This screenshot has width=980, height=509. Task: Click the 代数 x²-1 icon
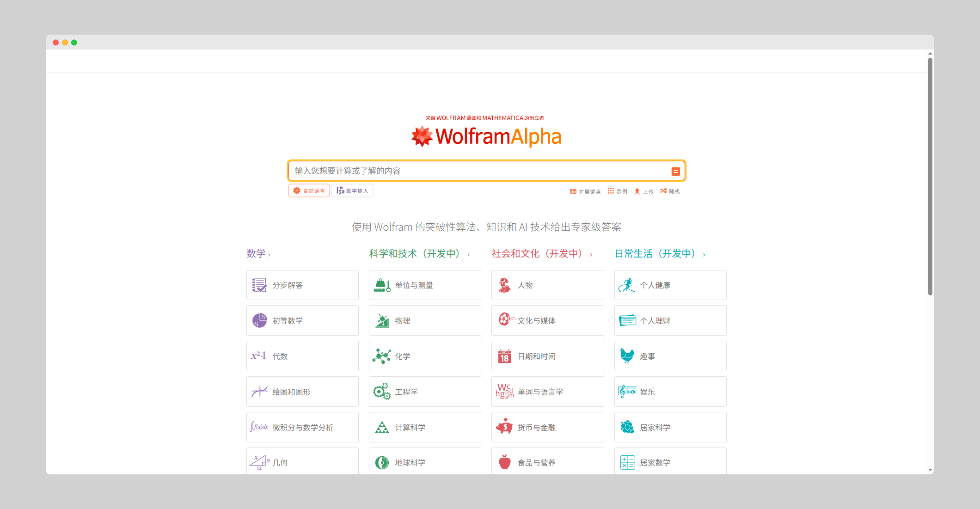[258, 356]
